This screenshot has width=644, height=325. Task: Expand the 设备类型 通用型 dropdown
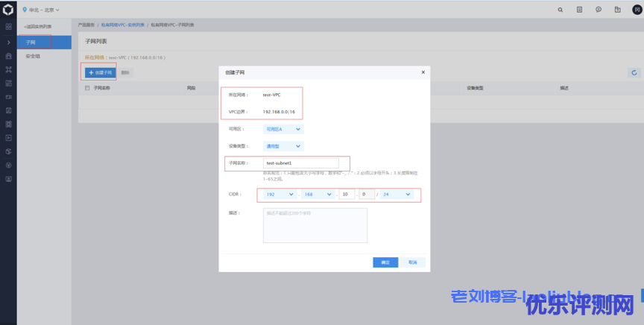click(282, 146)
